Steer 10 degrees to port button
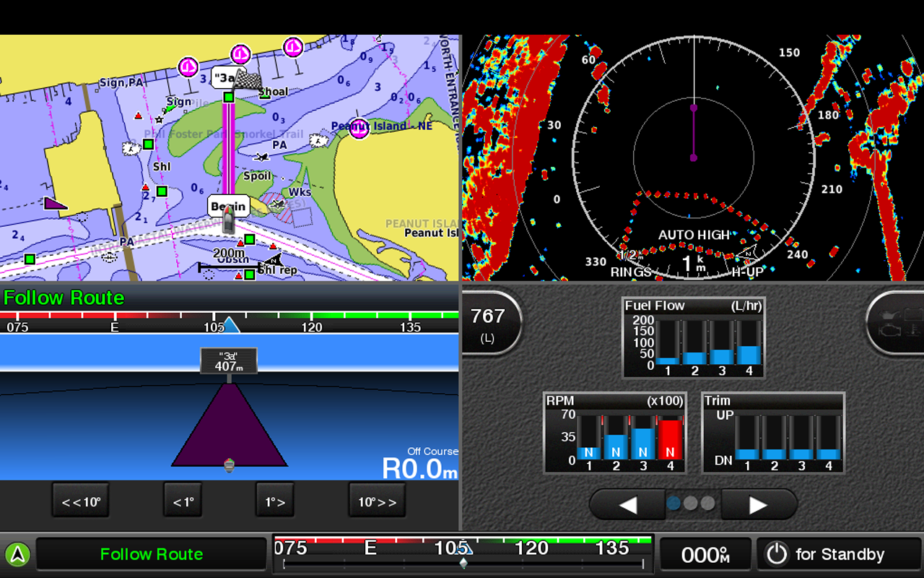This screenshot has width=924, height=578. pos(81,501)
